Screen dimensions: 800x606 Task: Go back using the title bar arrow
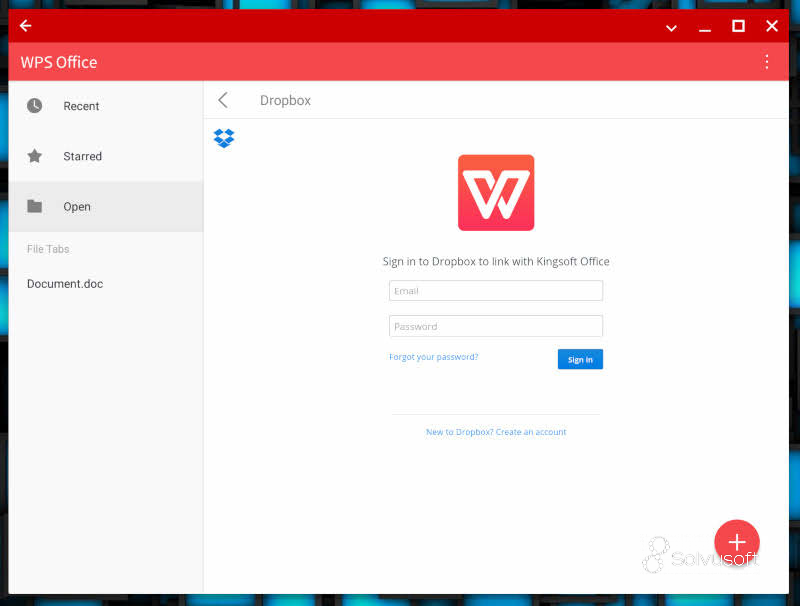(26, 26)
